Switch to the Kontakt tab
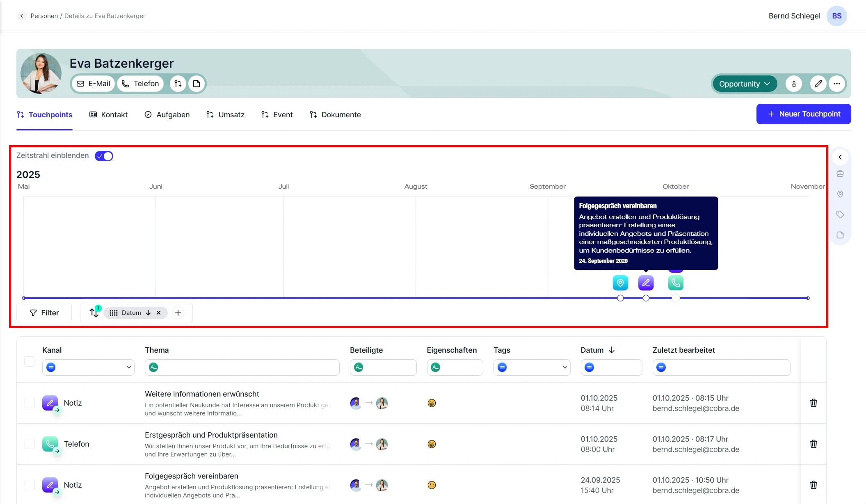 108,115
